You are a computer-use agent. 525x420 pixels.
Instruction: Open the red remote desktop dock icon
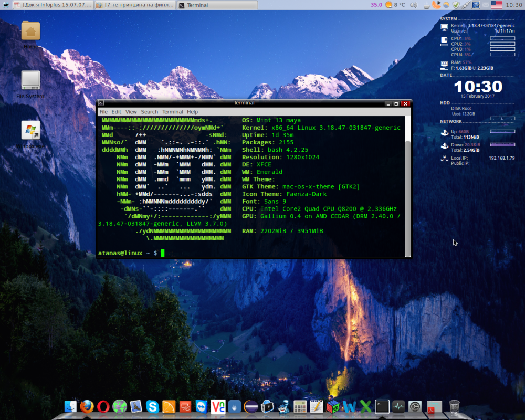click(x=185, y=406)
